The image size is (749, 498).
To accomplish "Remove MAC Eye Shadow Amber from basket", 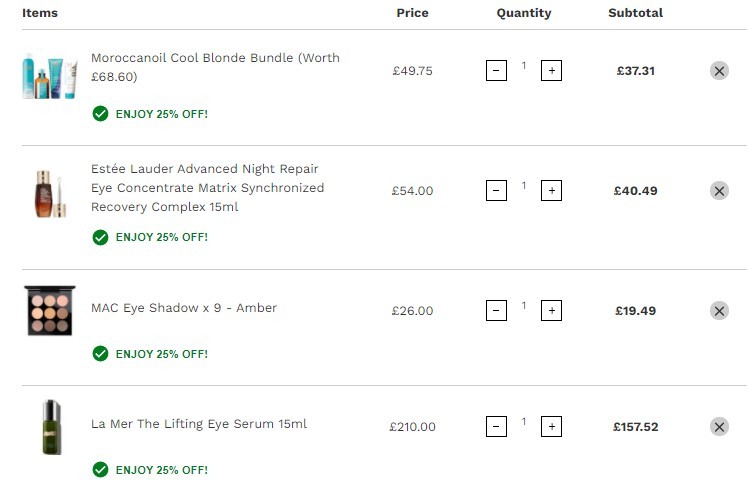I will 719,311.
